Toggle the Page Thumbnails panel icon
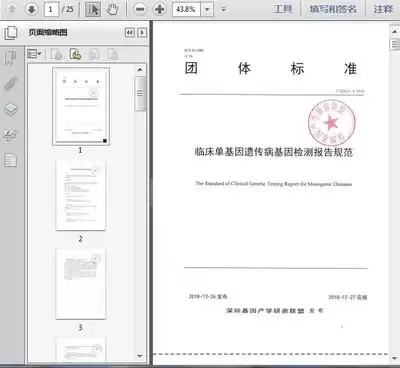The height and width of the screenshot is (368, 400). click(11, 33)
